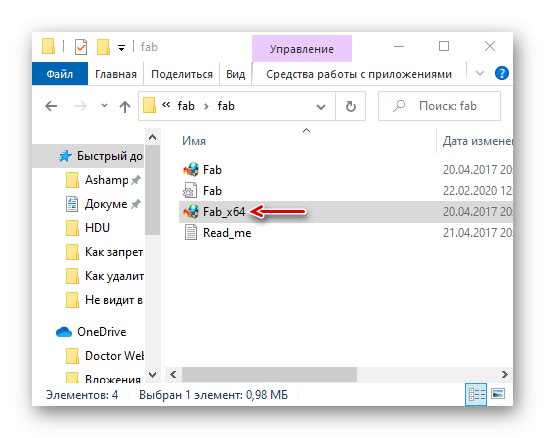
Task: Select the Управление contextual tab header
Action: (x=302, y=49)
